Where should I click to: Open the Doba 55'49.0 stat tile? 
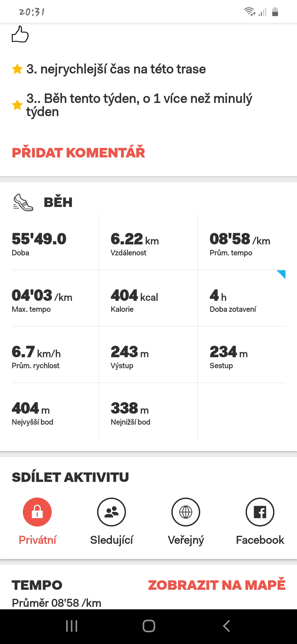pyautogui.click(x=55, y=242)
